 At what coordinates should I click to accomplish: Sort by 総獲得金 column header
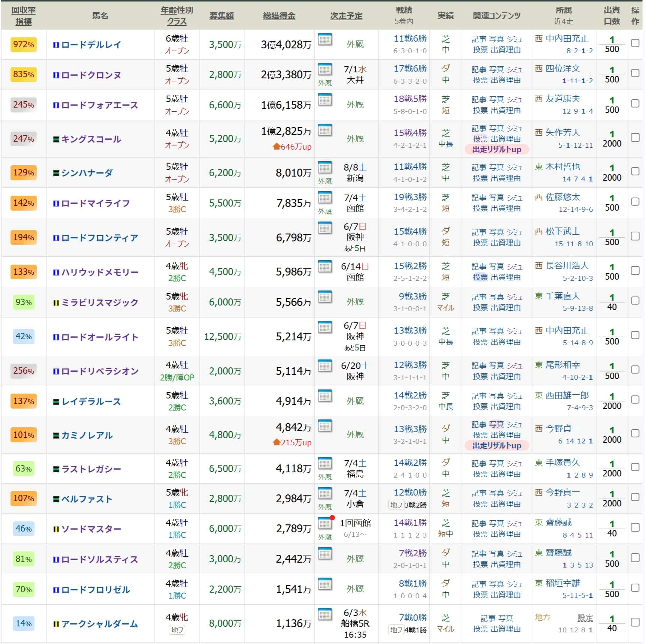coord(279,16)
